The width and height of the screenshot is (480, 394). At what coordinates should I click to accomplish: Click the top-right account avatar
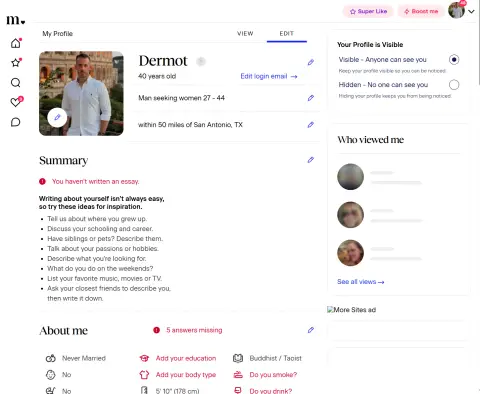point(456,10)
